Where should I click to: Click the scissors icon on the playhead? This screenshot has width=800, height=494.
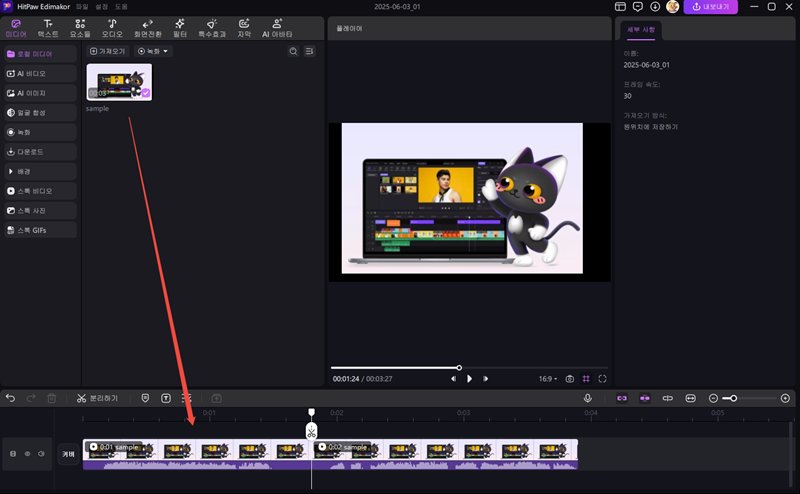311,431
